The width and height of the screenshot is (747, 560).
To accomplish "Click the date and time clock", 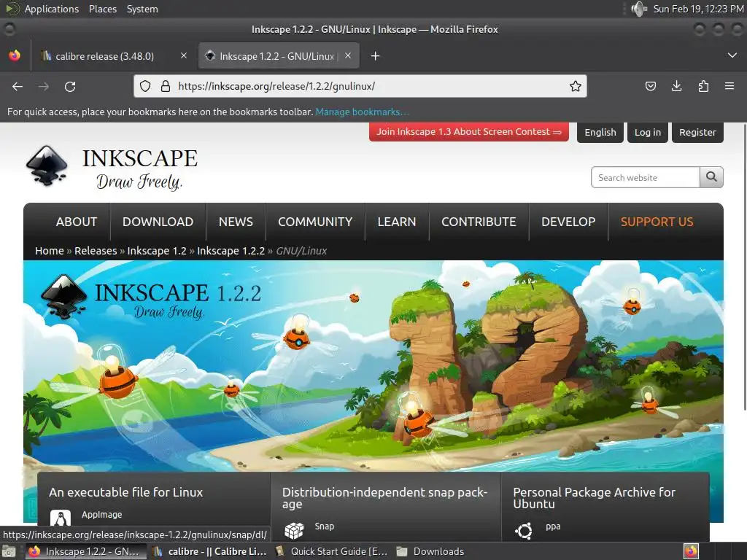I will point(698,9).
